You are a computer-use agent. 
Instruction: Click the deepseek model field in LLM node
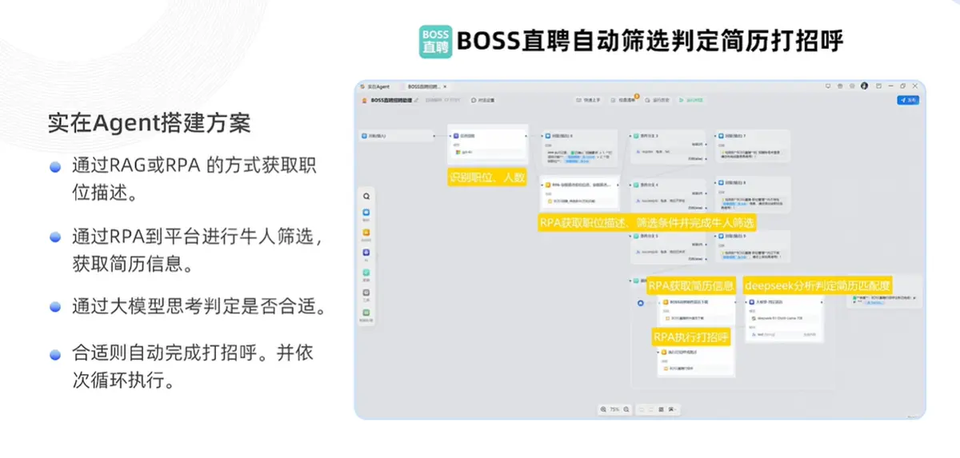(784, 318)
